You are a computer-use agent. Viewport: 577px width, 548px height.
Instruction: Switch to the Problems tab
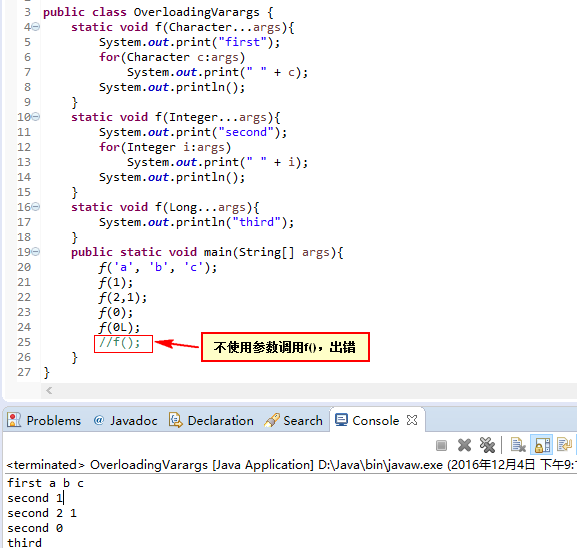[44, 420]
